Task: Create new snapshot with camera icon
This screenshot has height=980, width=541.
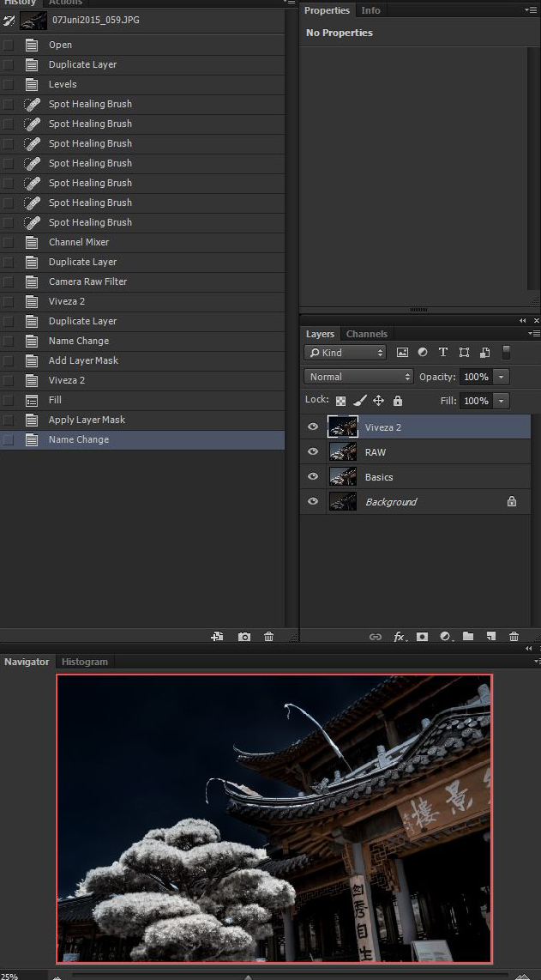Action: click(x=244, y=637)
